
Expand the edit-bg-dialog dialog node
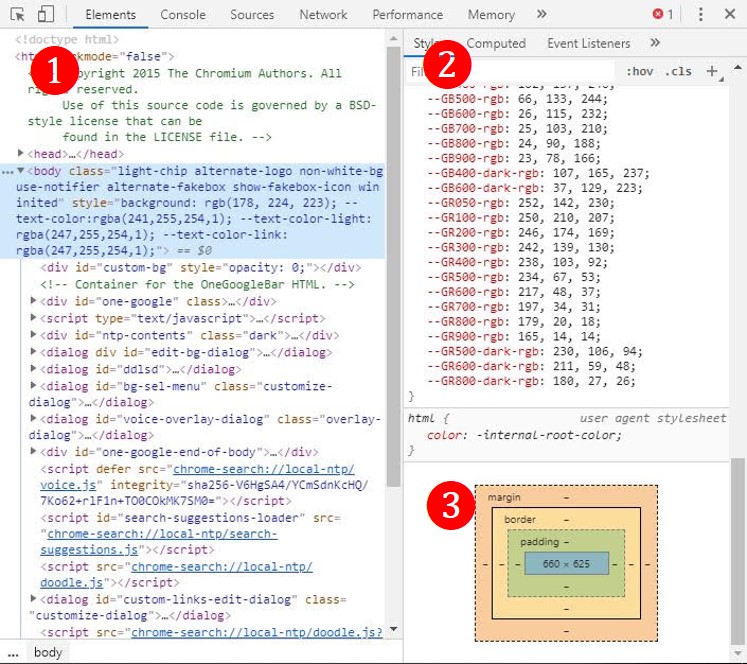pyautogui.click(x=33, y=352)
